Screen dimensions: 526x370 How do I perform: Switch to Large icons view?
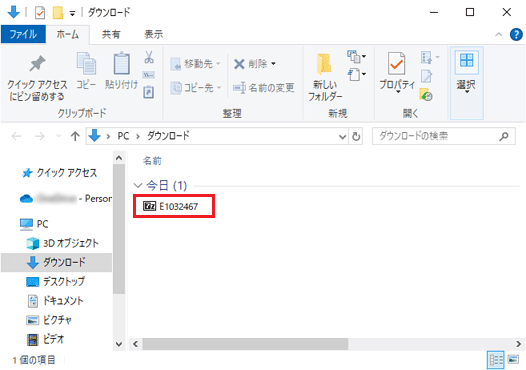coord(513,360)
